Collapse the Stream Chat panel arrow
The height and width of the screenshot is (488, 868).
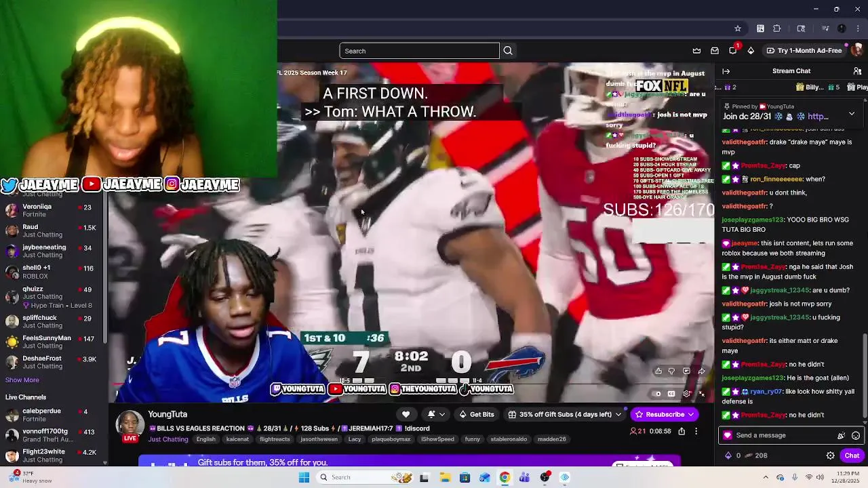point(726,71)
